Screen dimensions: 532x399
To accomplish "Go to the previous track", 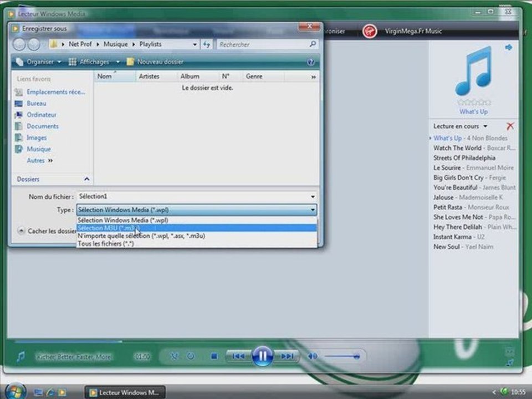I will click(238, 356).
